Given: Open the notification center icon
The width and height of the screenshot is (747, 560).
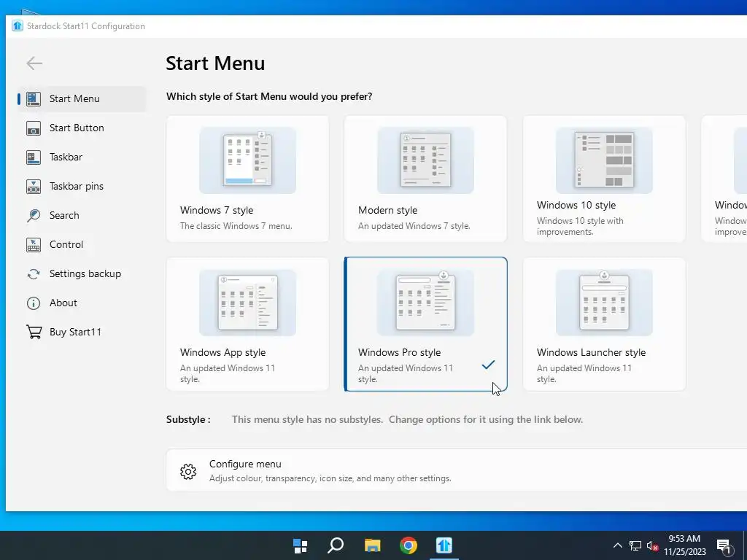Looking at the screenshot, I should 724,547.
